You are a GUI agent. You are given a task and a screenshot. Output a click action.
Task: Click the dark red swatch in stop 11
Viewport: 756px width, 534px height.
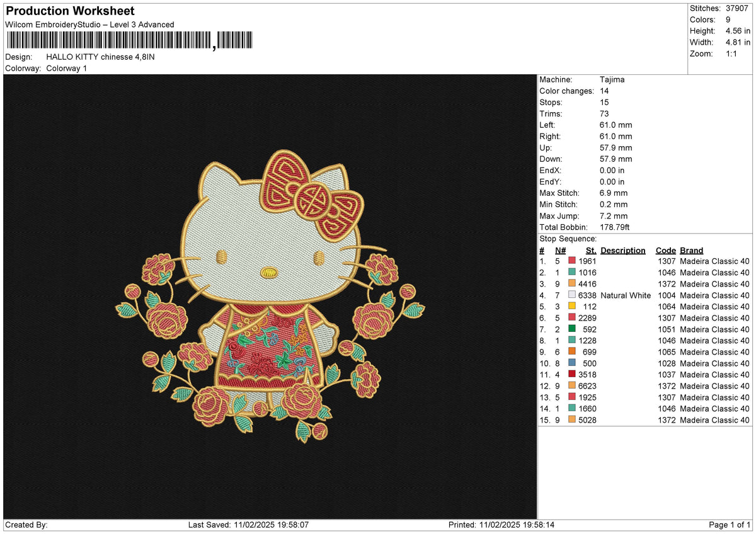pos(572,375)
